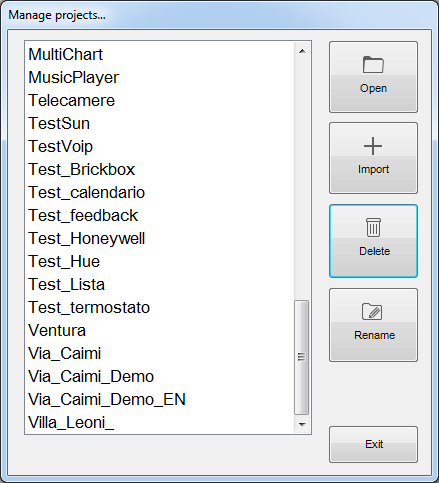Pick Test_Brickbox from the list
The width and height of the screenshot is (439, 483).
point(160,169)
